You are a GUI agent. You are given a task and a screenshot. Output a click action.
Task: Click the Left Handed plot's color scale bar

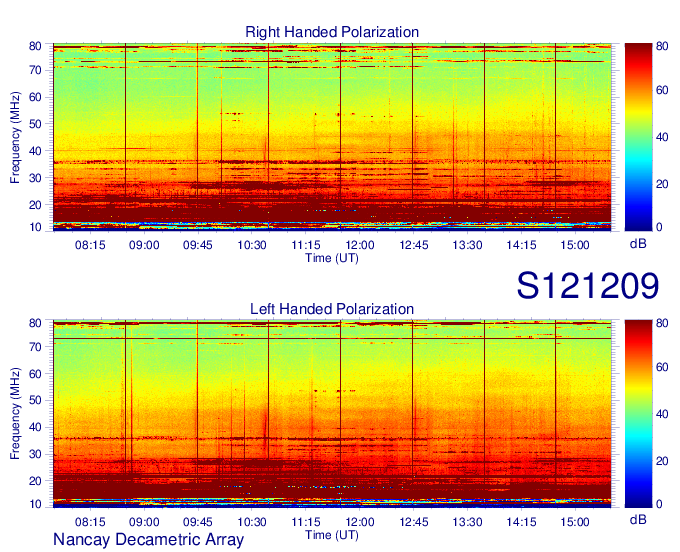point(638,414)
